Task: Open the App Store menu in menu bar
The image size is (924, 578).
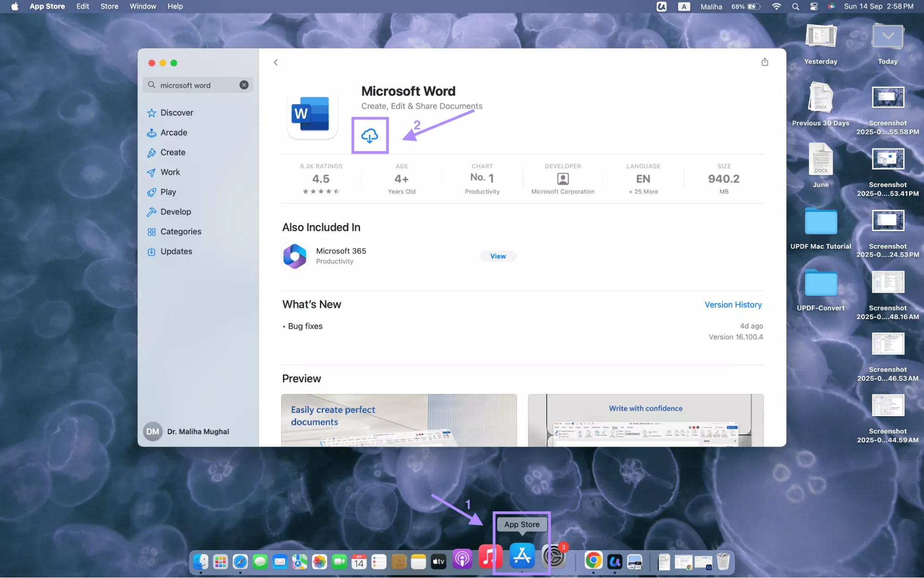Action: pos(47,6)
